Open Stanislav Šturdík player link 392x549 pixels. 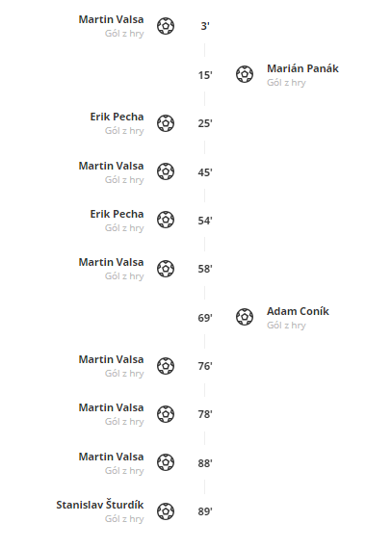tap(100, 505)
